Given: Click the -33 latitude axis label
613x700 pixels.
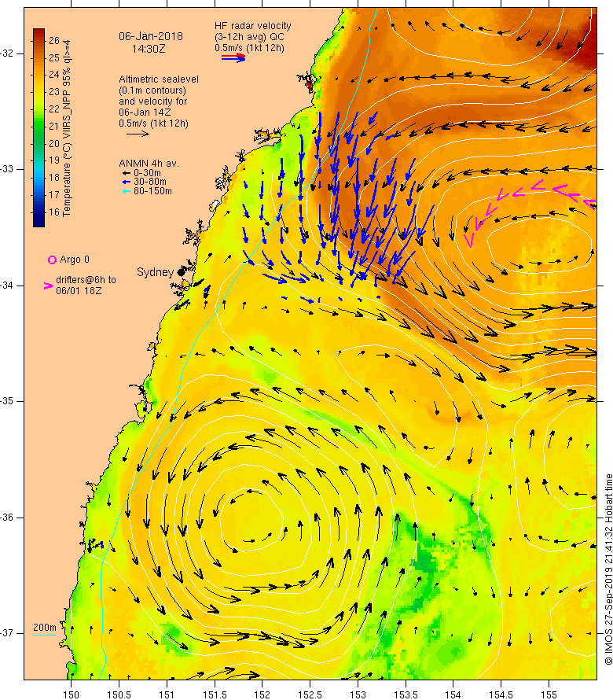Looking at the screenshot, I should 7,169.
